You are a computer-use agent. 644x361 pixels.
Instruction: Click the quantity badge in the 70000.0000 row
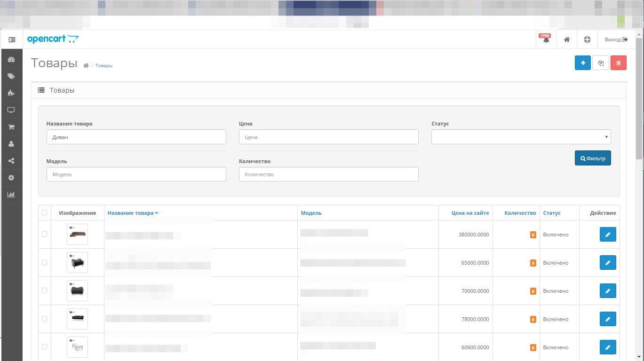tap(533, 291)
